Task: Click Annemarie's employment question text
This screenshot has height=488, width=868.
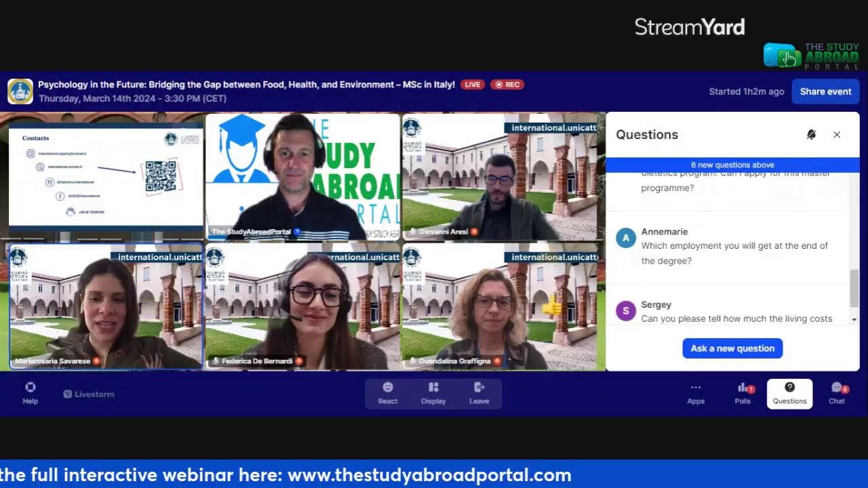Action: (734, 253)
